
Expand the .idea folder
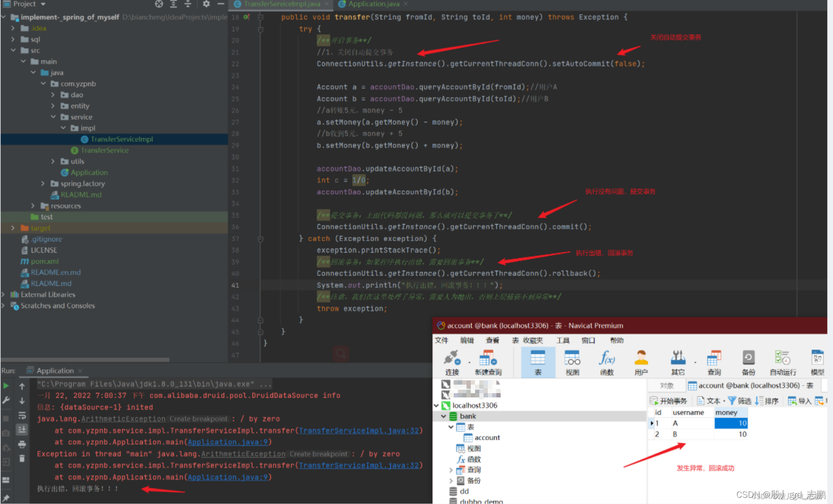tap(13, 28)
